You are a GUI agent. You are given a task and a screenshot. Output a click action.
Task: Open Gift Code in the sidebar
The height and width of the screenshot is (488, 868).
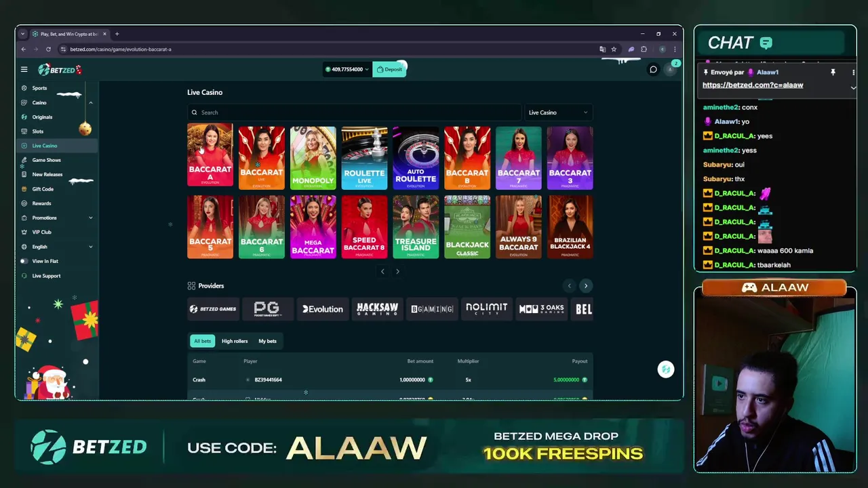[43, 189]
